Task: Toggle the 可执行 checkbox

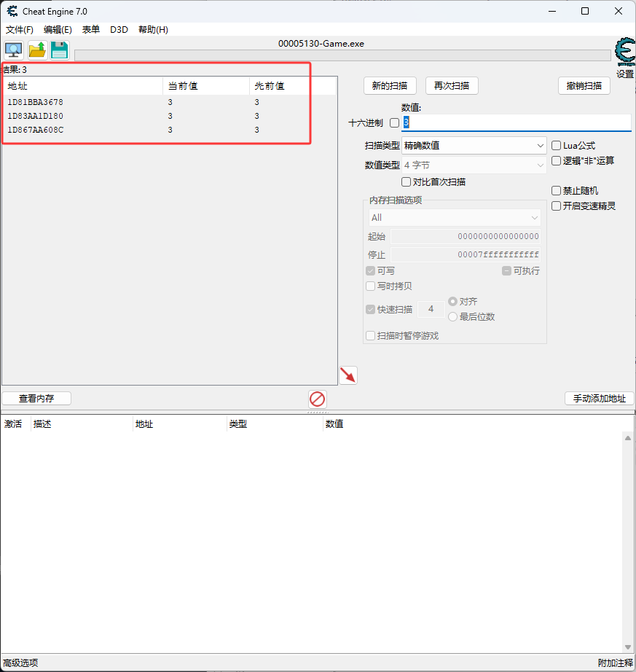Action: pyautogui.click(x=506, y=271)
